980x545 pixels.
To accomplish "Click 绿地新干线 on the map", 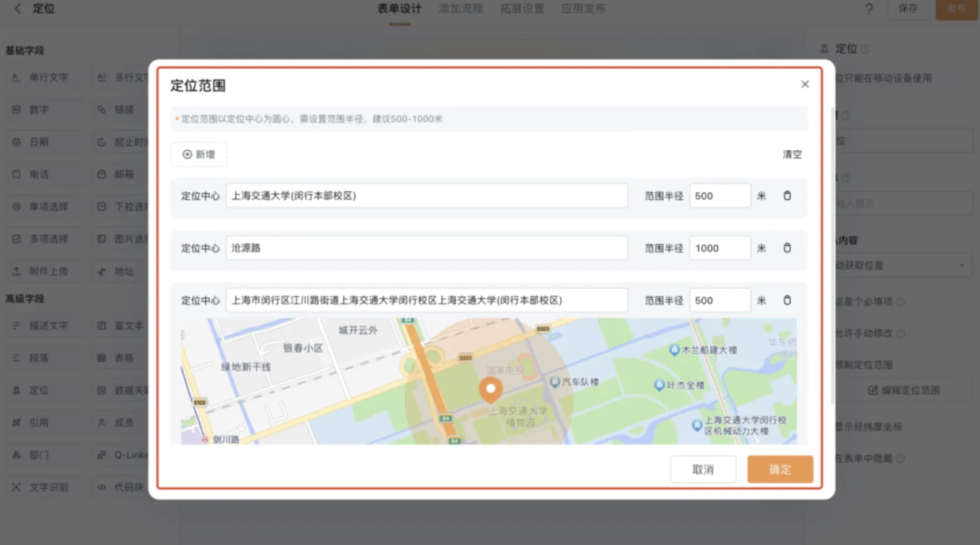I will click(246, 367).
